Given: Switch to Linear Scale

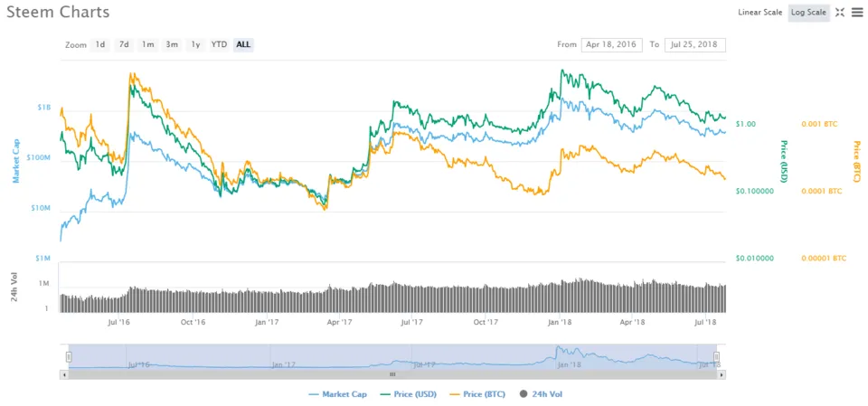Looking at the screenshot, I should pyautogui.click(x=760, y=12).
